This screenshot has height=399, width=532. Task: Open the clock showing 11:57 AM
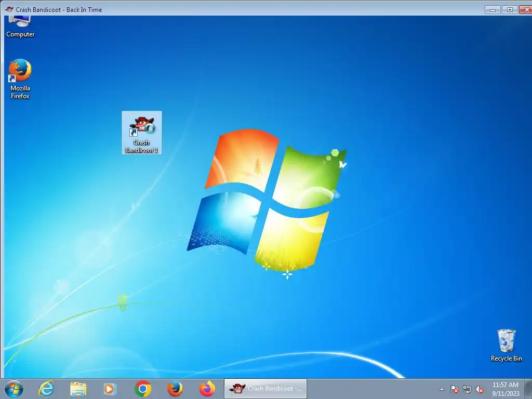[506, 389]
